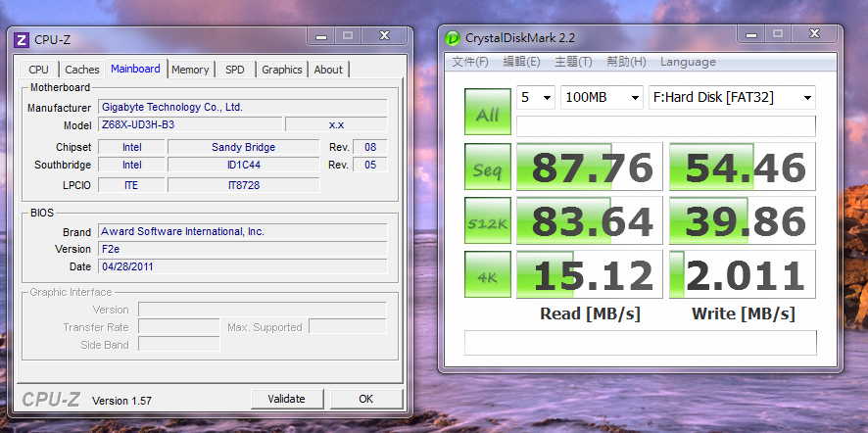The image size is (868, 433).
Task: Open the 幫助(H) menu in CrystalDiskMark
Action: pos(626,62)
